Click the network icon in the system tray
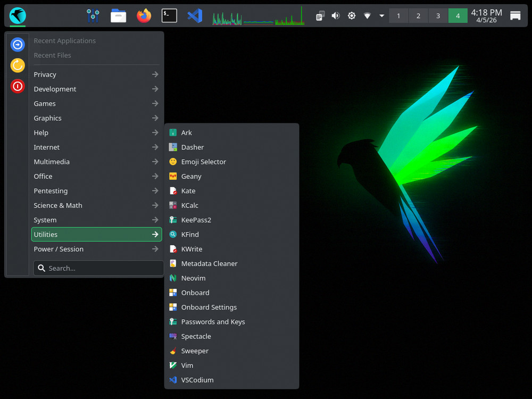The width and height of the screenshot is (532, 399). pyautogui.click(x=367, y=15)
